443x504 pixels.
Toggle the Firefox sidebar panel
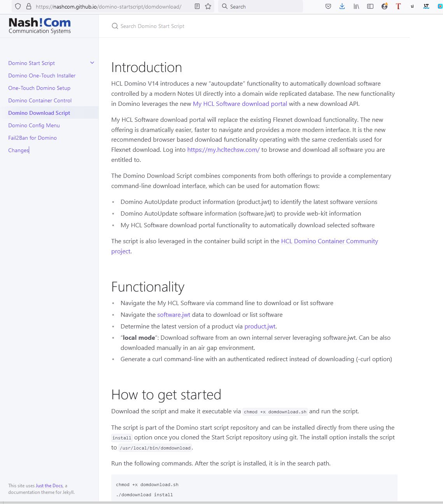click(370, 7)
